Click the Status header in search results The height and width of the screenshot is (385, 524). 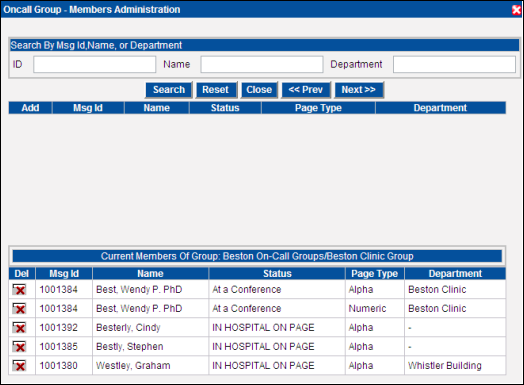pos(225,108)
